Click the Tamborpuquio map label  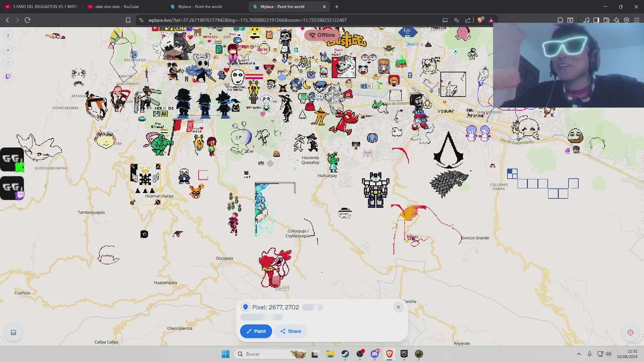[91, 212]
